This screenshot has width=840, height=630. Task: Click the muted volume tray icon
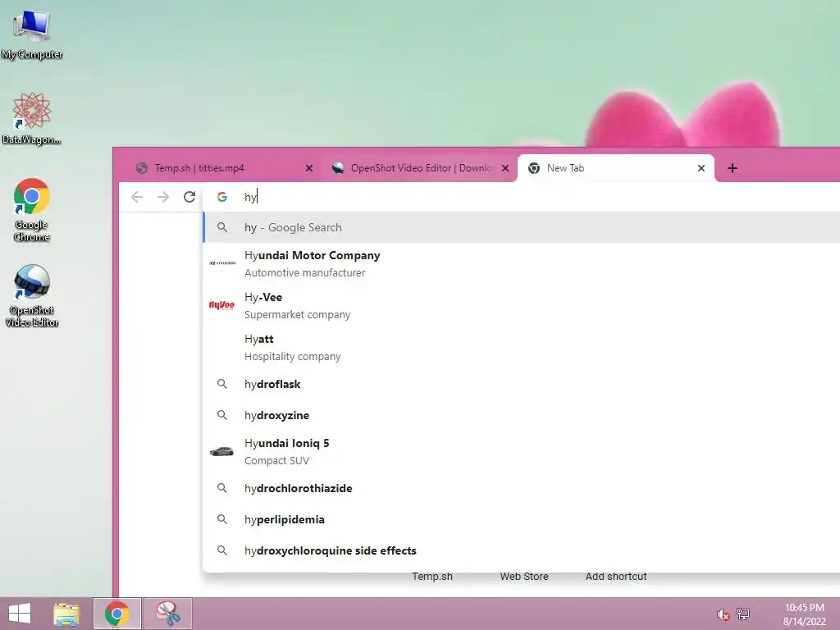(723, 614)
